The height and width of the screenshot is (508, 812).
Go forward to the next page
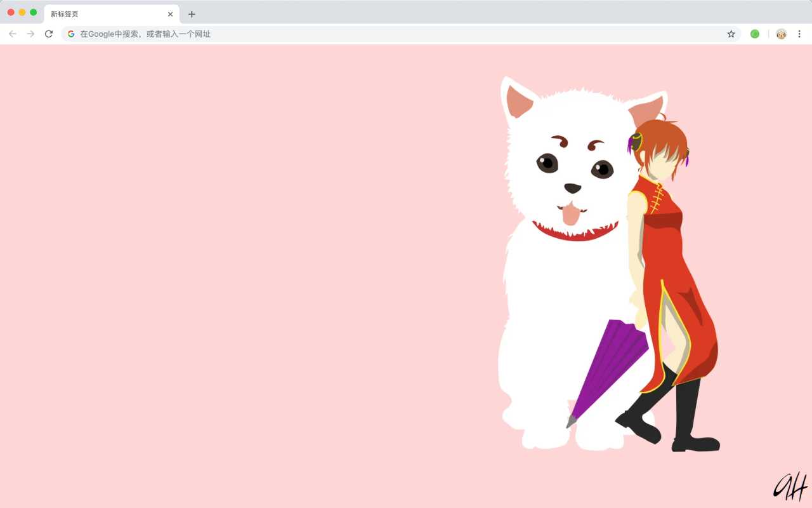(x=30, y=34)
